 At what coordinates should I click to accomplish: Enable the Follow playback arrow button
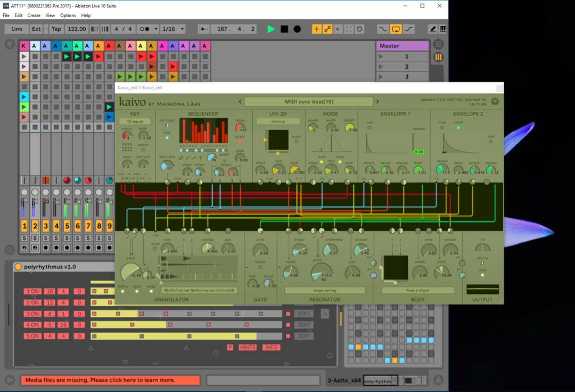[x=203, y=29]
